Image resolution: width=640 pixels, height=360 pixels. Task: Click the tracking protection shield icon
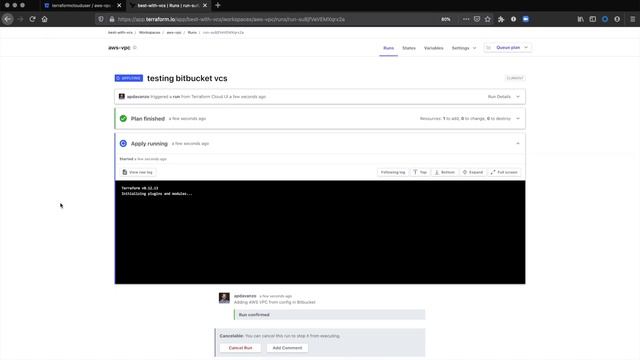(x=100, y=19)
